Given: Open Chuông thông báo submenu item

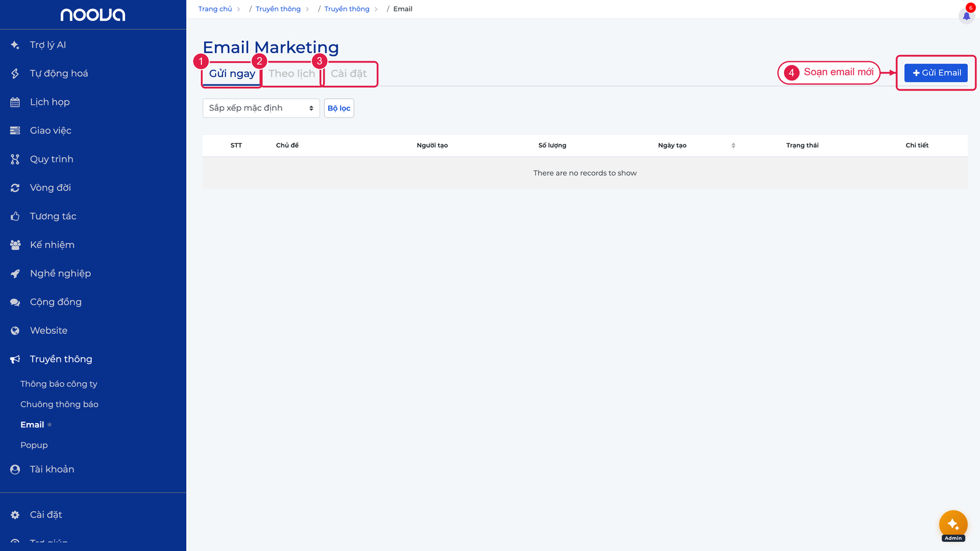Looking at the screenshot, I should pyautogui.click(x=59, y=405).
